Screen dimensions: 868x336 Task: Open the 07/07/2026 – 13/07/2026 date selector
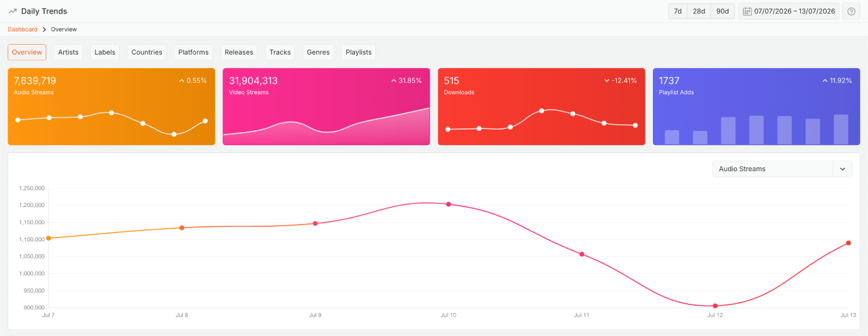coord(789,11)
